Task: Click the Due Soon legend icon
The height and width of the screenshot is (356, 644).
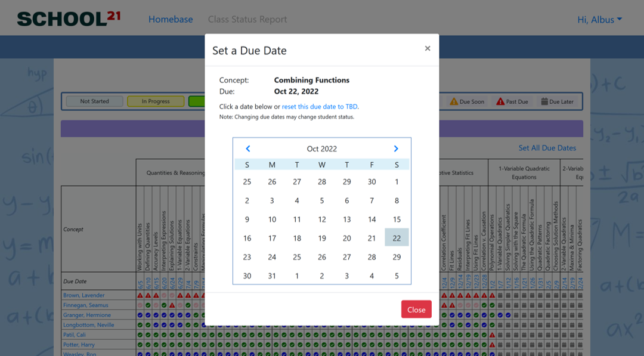Action: 454,101
